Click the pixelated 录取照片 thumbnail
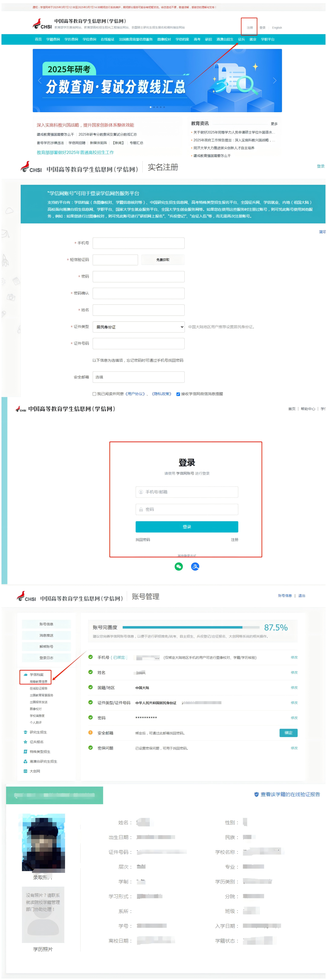 coord(43,843)
